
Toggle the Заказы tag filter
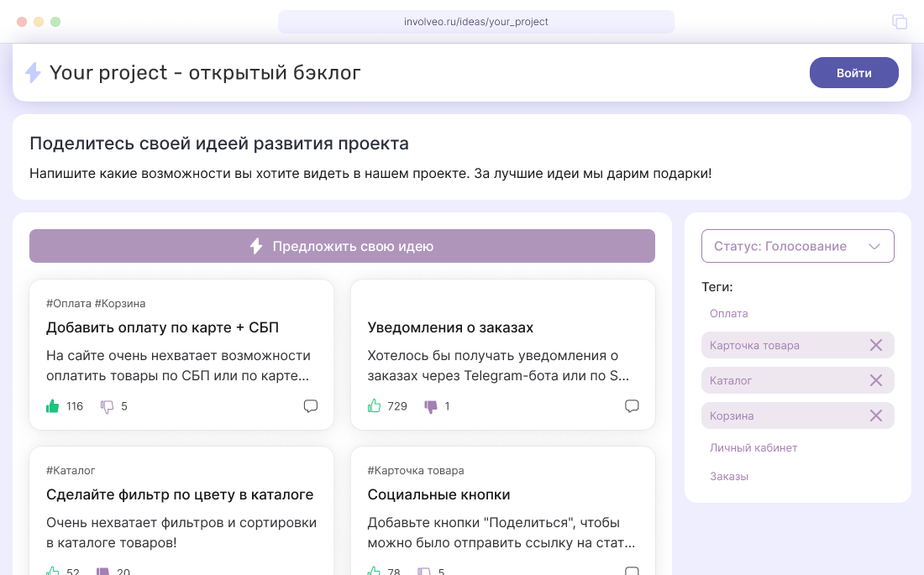click(x=728, y=476)
